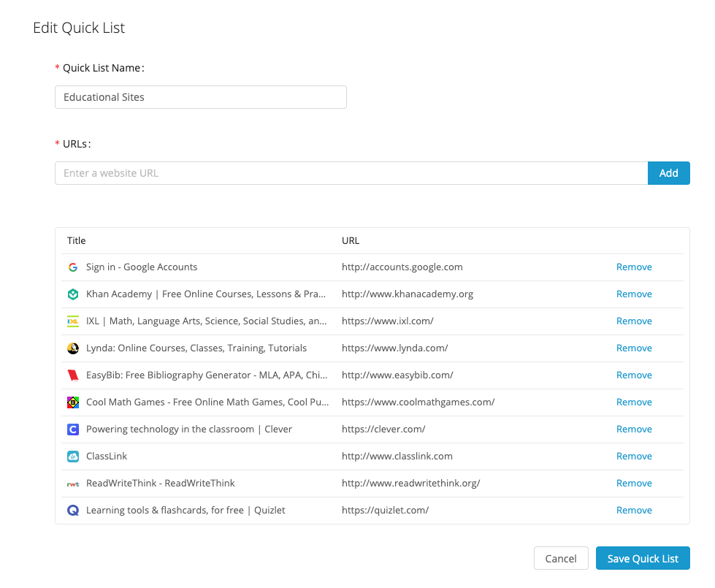This screenshot has height=588, width=715.
Task: Click the IXL favicon
Action: [x=73, y=321]
